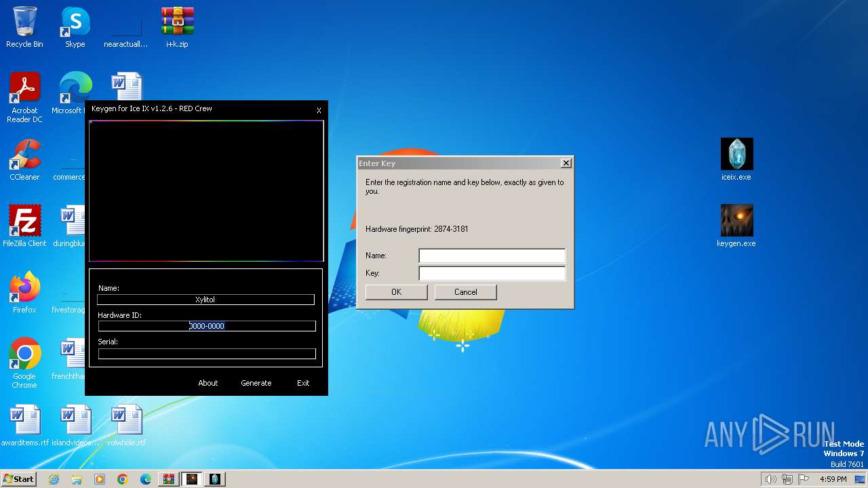
Task: Select the volwhole.rtf document icon
Action: (x=126, y=426)
